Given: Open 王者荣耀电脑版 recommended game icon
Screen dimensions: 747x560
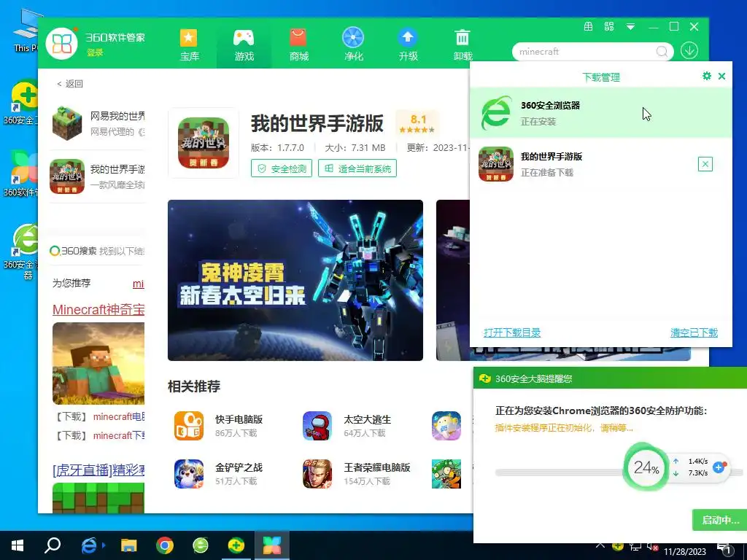Looking at the screenshot, I should 317,474.
